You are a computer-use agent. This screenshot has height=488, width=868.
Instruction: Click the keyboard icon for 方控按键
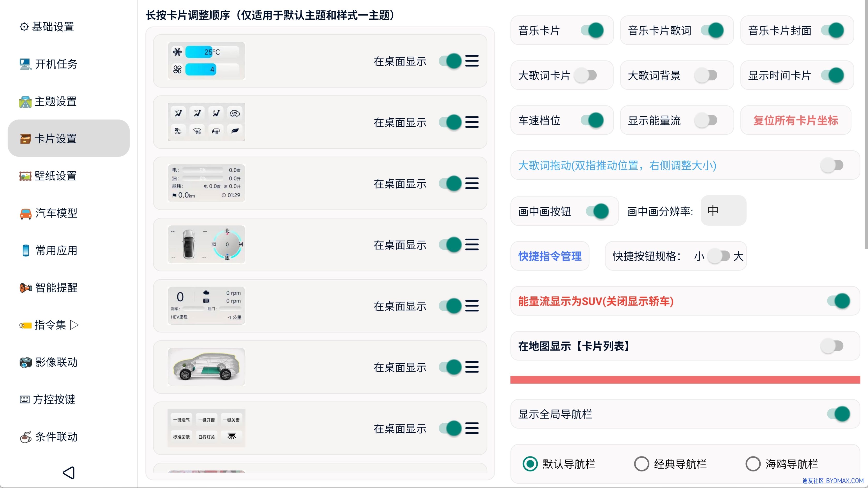click(x=25, y=399)
